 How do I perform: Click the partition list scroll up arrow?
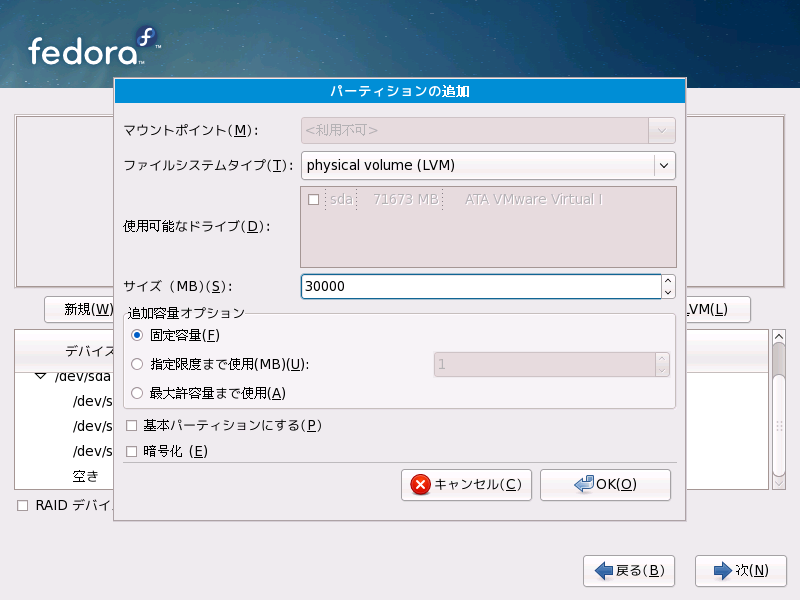click(x=779, y=337)
